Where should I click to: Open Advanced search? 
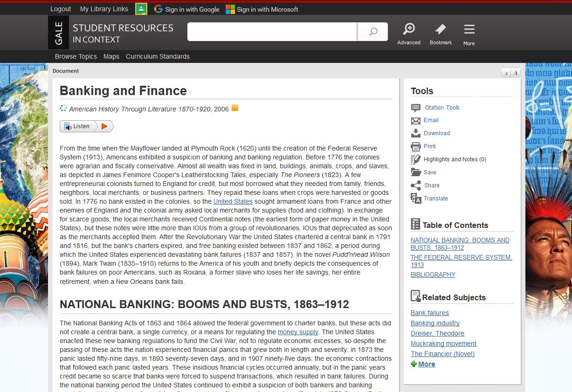[409, 34]
